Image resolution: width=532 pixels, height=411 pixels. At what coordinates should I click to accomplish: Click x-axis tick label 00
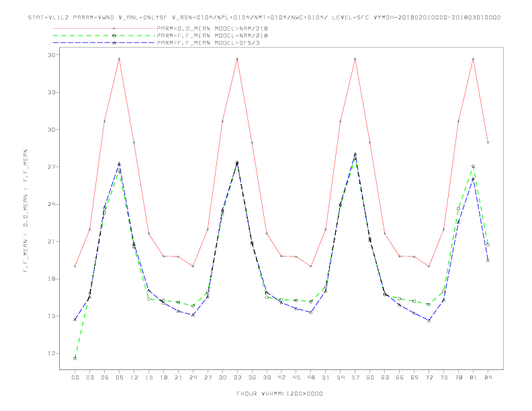(75, 377)
